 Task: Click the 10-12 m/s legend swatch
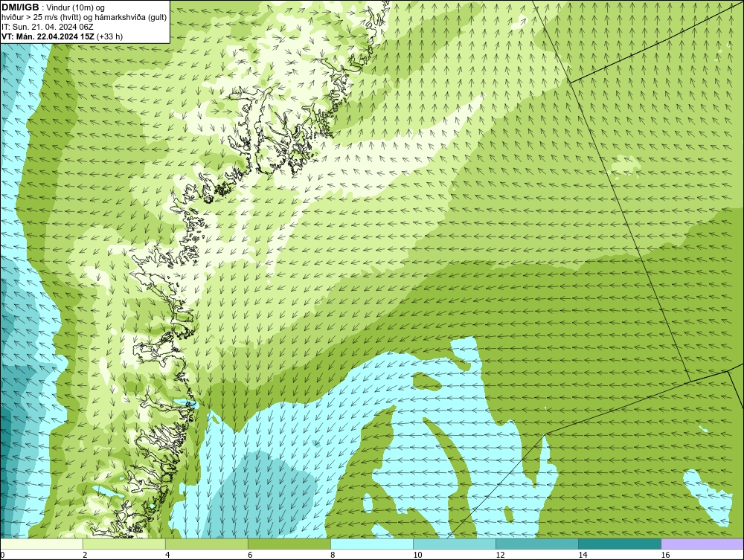tap(455, 544)
